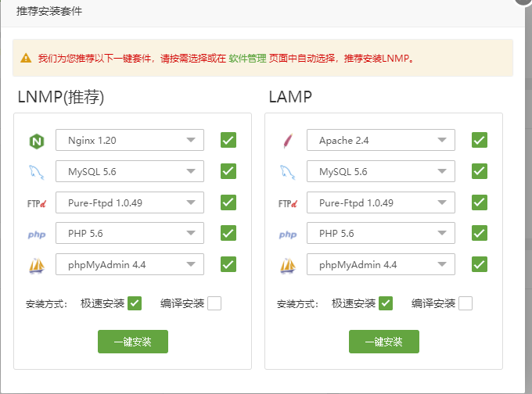Click the FTPd icon in LNMP
This screenshot has height=394, width=532.
tap(36, 204)
